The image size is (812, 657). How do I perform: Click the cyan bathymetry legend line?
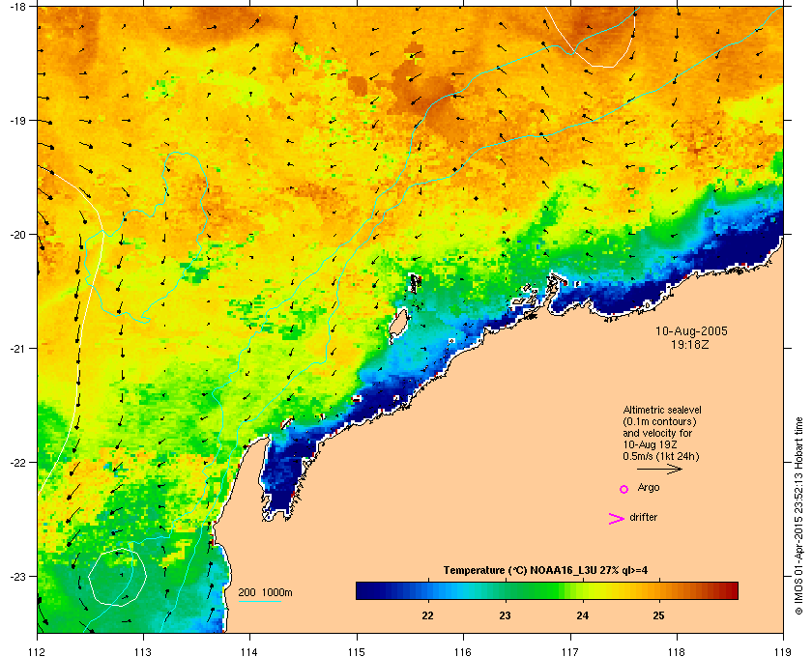coord(259,602)
